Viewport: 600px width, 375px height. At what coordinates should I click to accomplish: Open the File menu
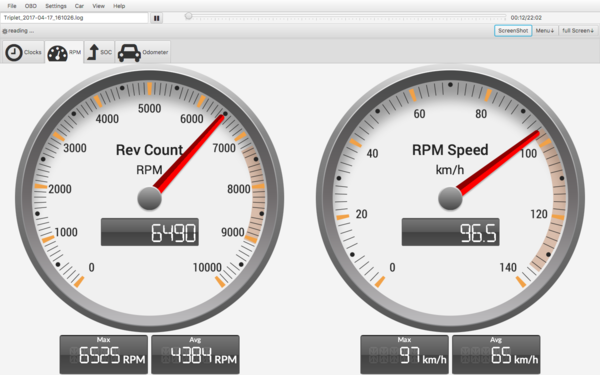12,6
